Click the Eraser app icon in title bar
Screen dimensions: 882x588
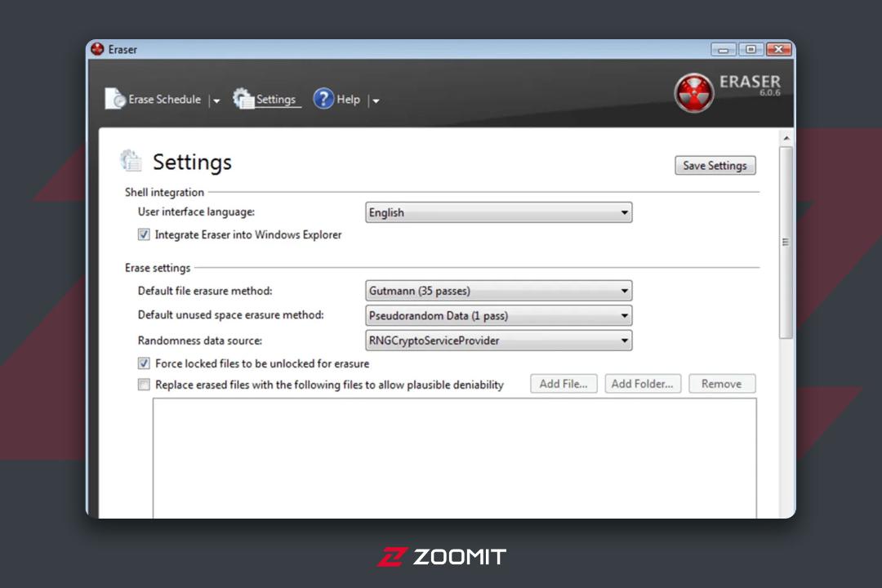tap(97, 49)
